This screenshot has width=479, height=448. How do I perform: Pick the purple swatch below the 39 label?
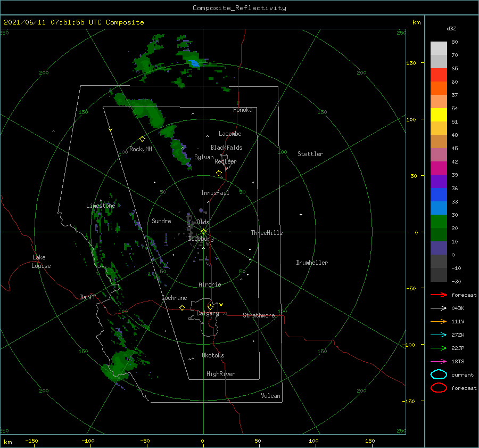click(439, 182)
